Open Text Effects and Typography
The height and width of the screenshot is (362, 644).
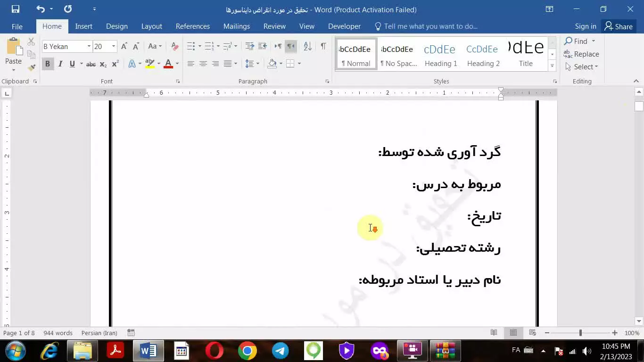point(132,64)
